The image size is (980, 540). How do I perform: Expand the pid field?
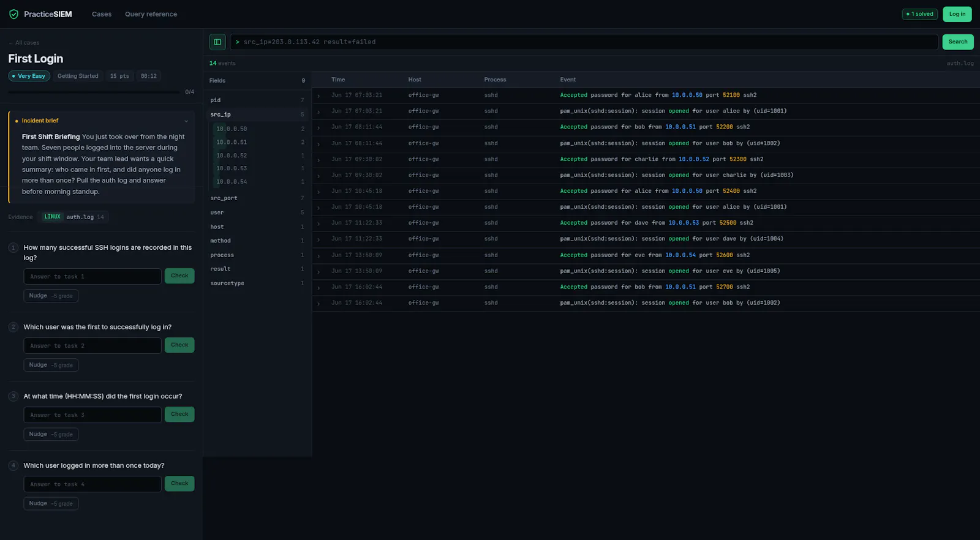point(257,100)
